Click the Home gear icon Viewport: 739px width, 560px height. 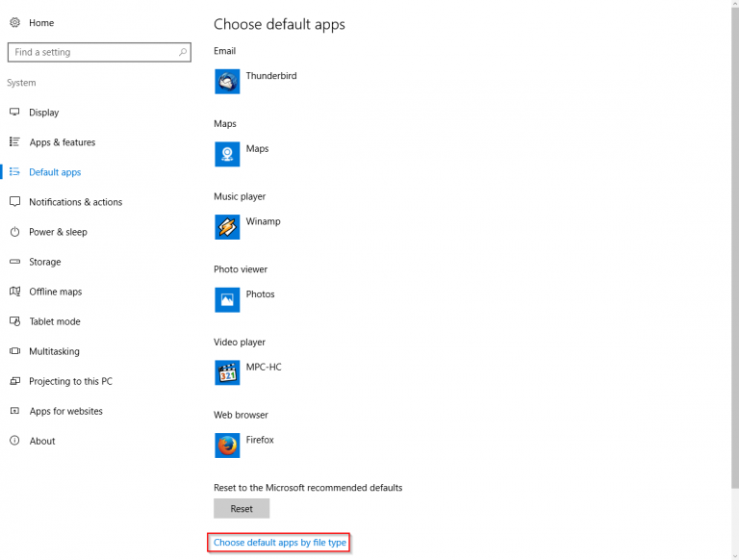coord(15,22)
